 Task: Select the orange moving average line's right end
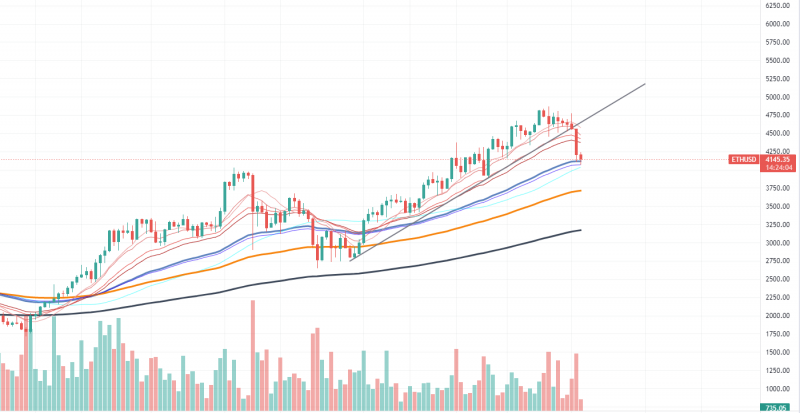[581, 191]
